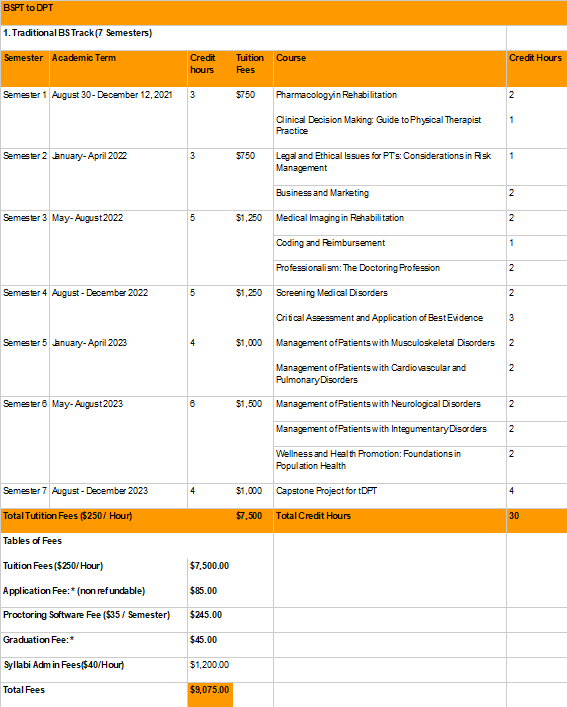Select 'Critical Assessment and Application of Best Evidence'
Image resolution: width=567 pixels, height=707 pixels.
379,318
